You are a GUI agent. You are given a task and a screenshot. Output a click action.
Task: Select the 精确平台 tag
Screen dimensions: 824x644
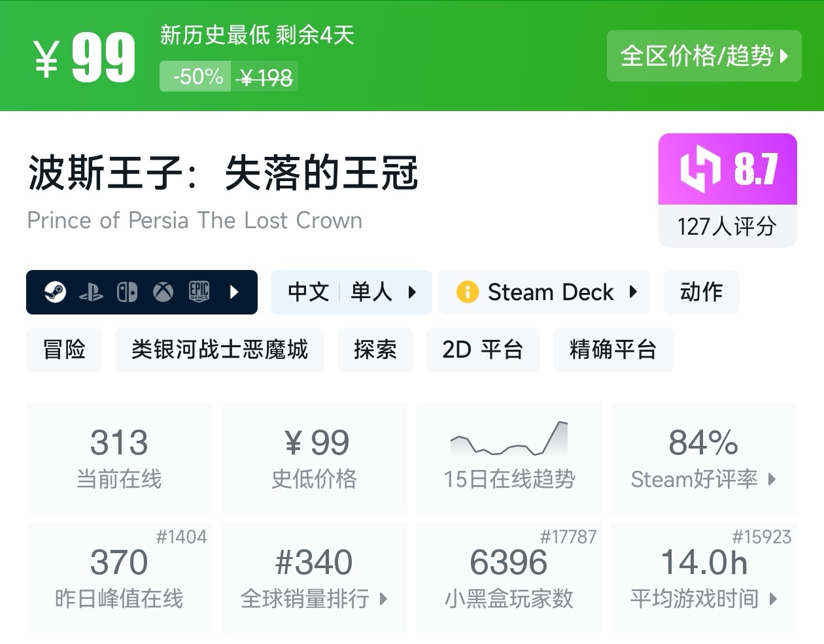point(613,350)
